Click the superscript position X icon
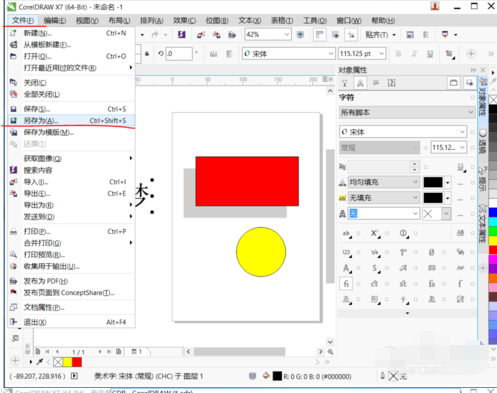This screenshot has width=497, height=393. (x=375, y=233)
